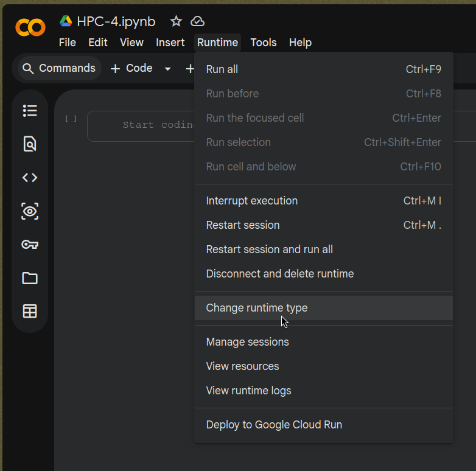Click the Commands search magnifier icon

[x=28, y=69]
